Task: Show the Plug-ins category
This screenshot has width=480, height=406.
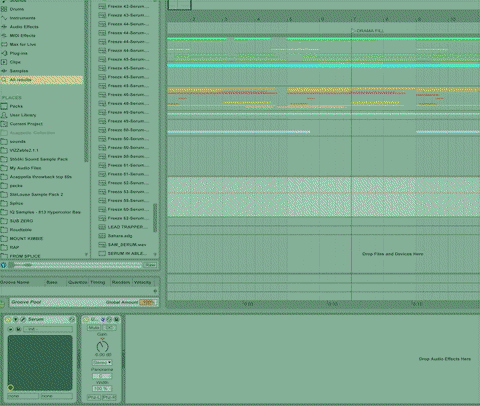Action: [18, 53]
